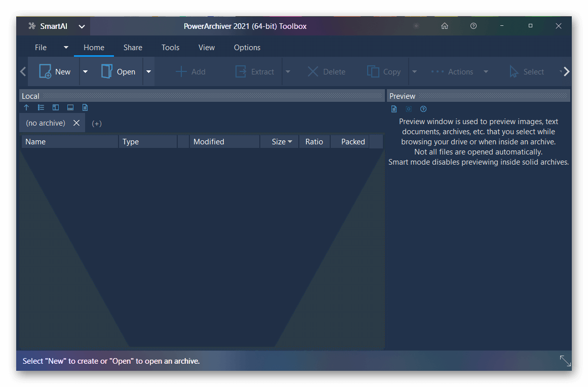This screenshot has width=588, height=387.
Task: Click the Extract toolbar button
Action: pyautogui.click(x=255, y=71)
